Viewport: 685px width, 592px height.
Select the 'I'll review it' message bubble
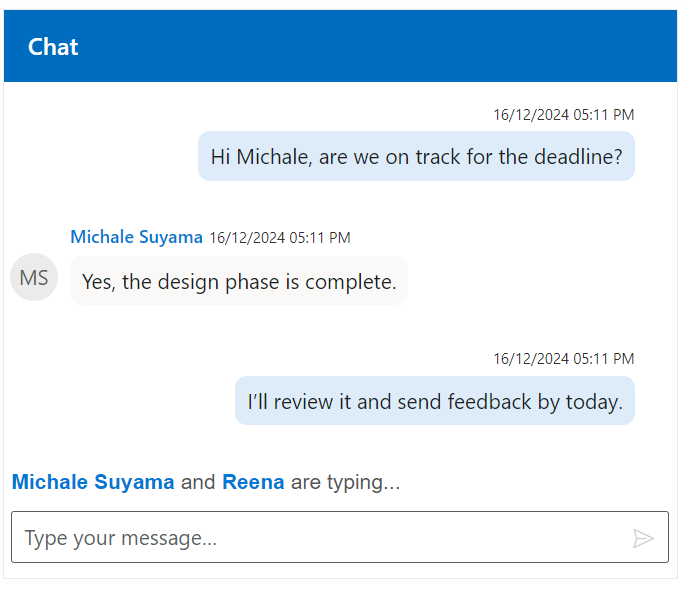435,402
